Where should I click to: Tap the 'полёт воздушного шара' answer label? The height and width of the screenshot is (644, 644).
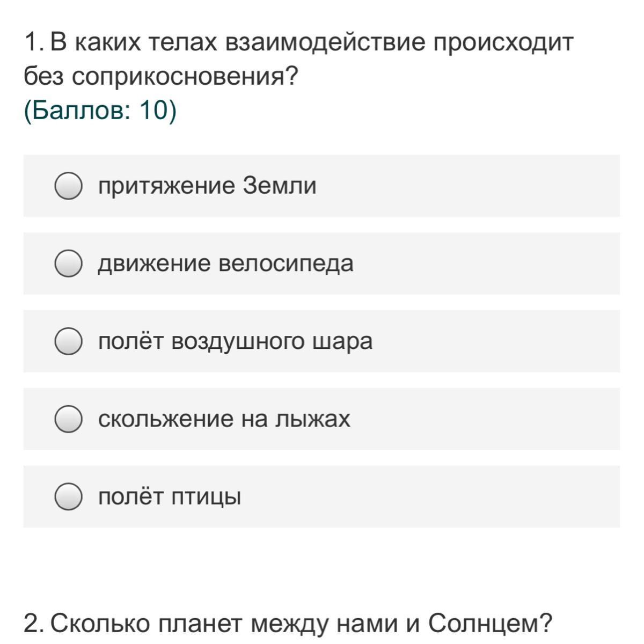pyautogui.click(x=235, y=341)
